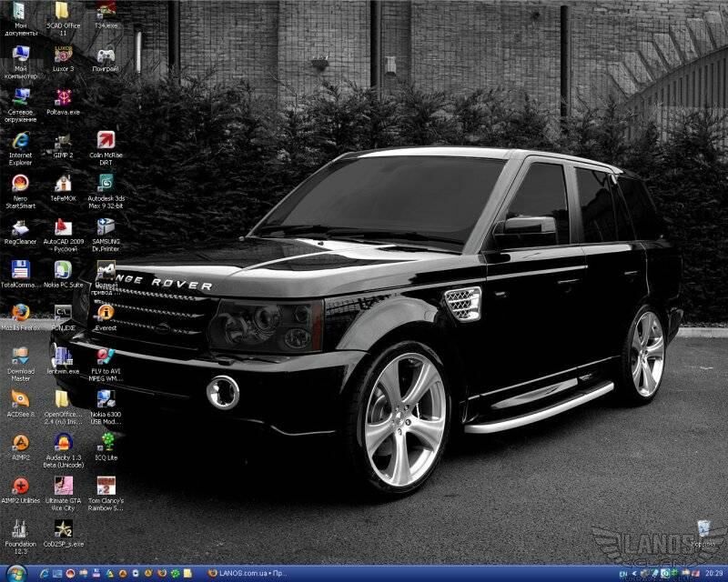Launch Ultimate GTA Vice City
728x582 pixels.
pos(63,494)
